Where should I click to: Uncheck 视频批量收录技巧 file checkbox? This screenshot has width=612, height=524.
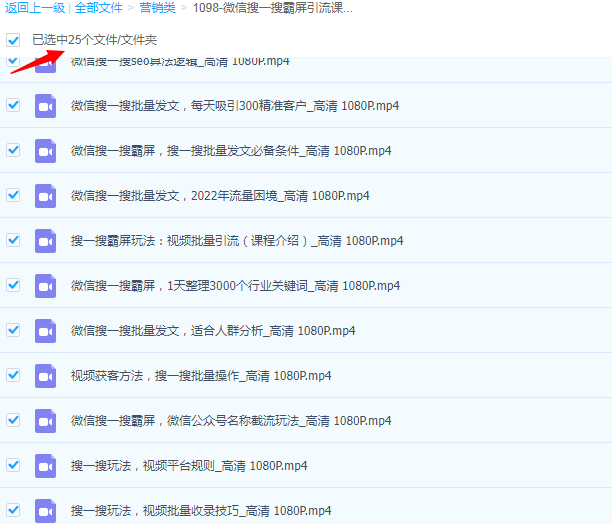point(13,510)
